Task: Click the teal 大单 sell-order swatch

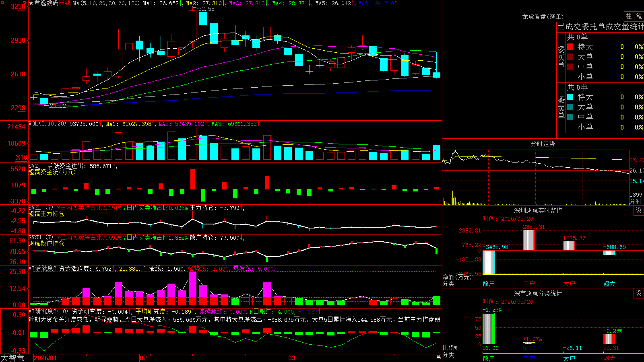Action: 570,107
